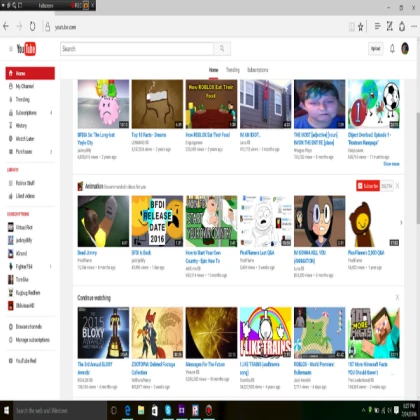
Task: Open the How ROBLOX Eat Their Food thumbnail
Action: coord(211,104)
